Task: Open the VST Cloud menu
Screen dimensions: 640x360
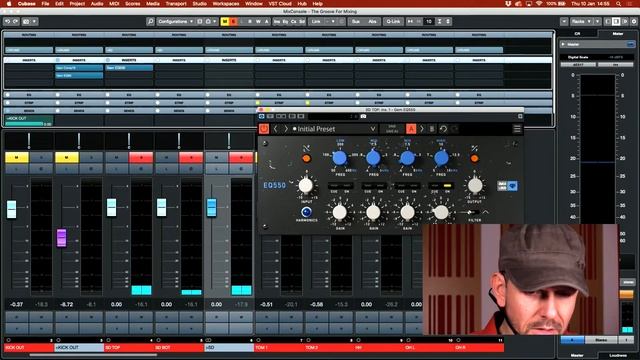Action: tap(280, 4)
